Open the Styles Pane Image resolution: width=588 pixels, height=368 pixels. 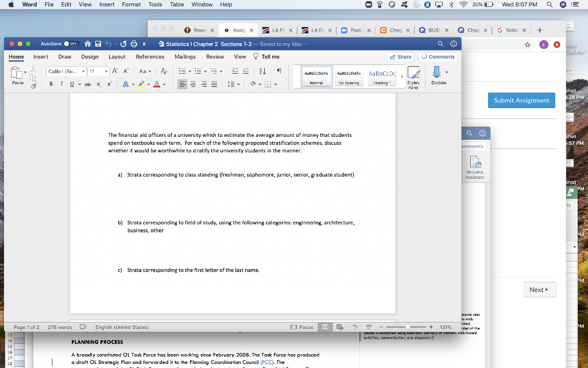point(415,76)
